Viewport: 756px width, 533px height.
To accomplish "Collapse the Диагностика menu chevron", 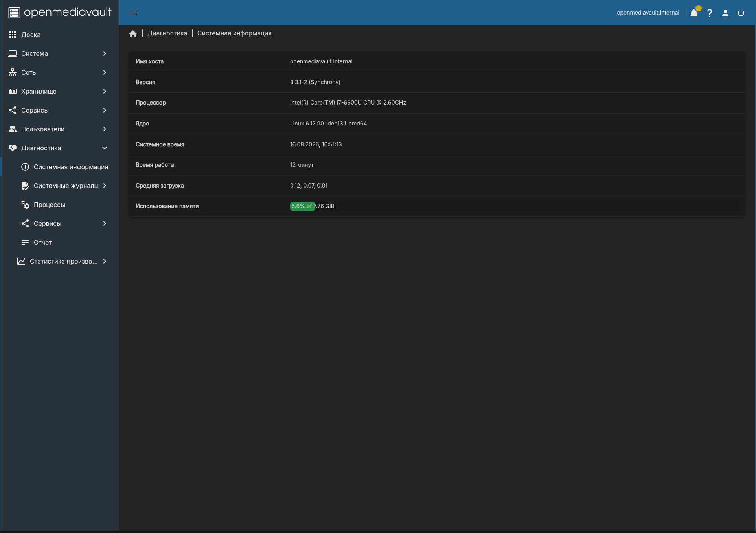I will point(105,148).
